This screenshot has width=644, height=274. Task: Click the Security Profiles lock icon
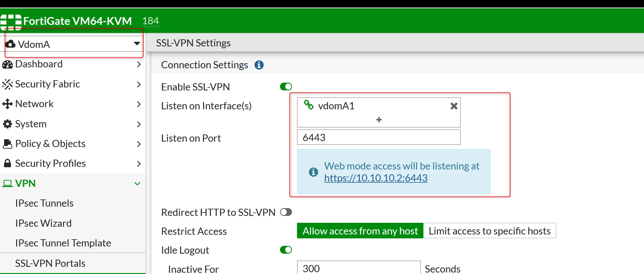pos(7,164)
